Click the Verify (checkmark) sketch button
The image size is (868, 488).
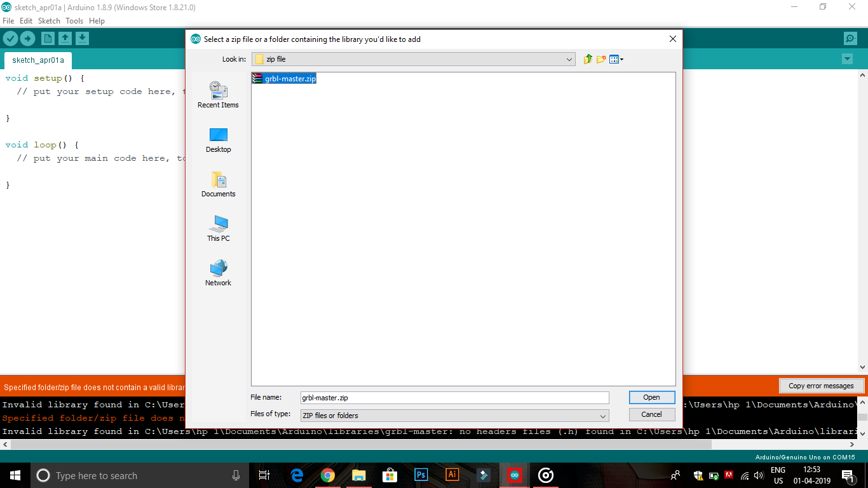point(10,38)
